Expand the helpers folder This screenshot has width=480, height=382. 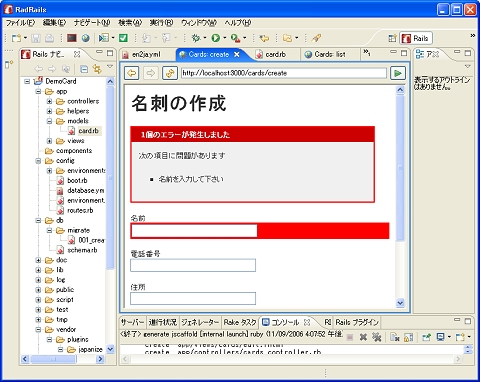coord(49,111)
